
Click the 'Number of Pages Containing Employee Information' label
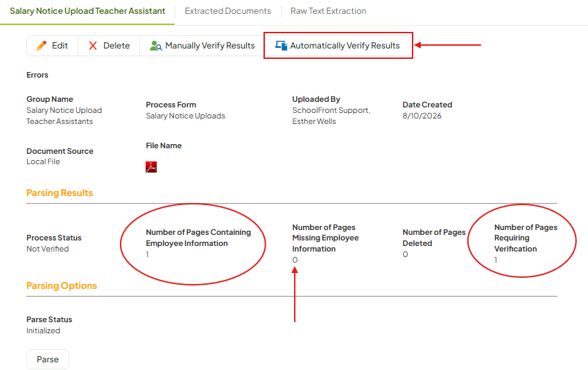(198, 238)
